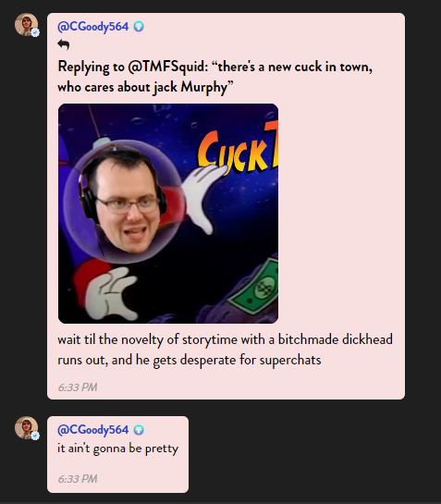Open the first message's user avatar
Viewport: 441px width, 504px height.
point(26,24)
